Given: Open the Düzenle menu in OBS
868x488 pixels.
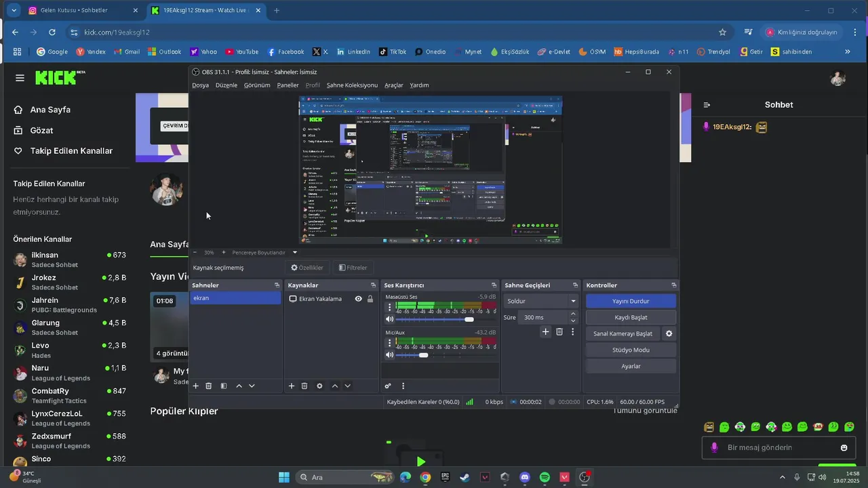Looking at the screenshot, I should click(x=226, y=85).
